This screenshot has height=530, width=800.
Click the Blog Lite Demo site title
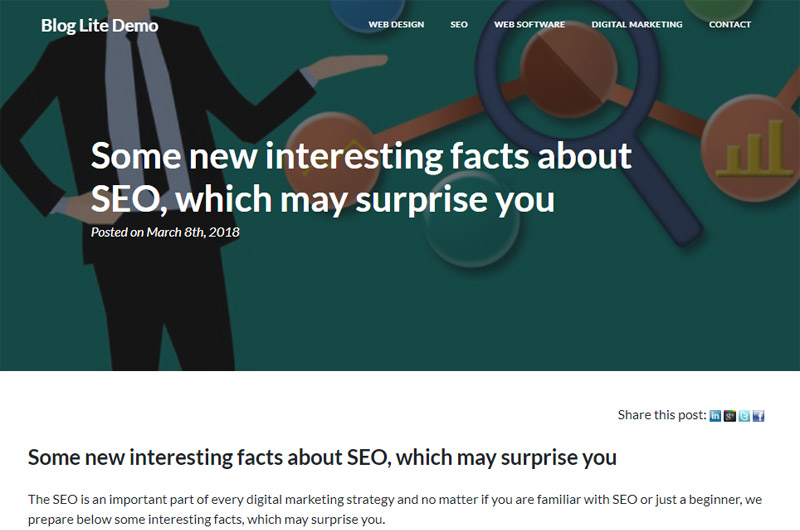[99, 25]
